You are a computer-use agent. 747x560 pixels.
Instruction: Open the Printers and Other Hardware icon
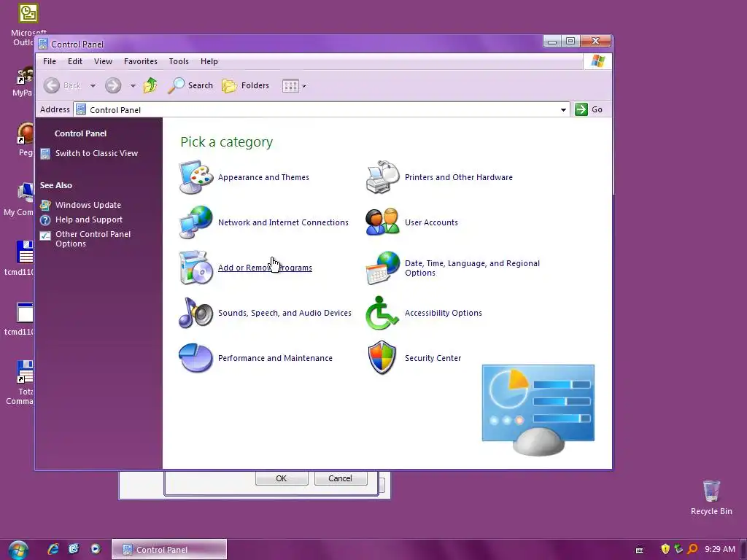[382, 177]
